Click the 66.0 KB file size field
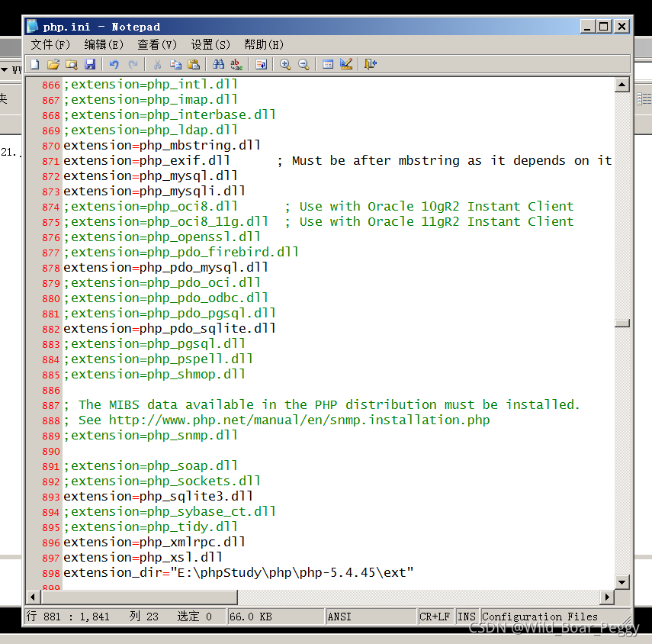 (x=275, y=617)
